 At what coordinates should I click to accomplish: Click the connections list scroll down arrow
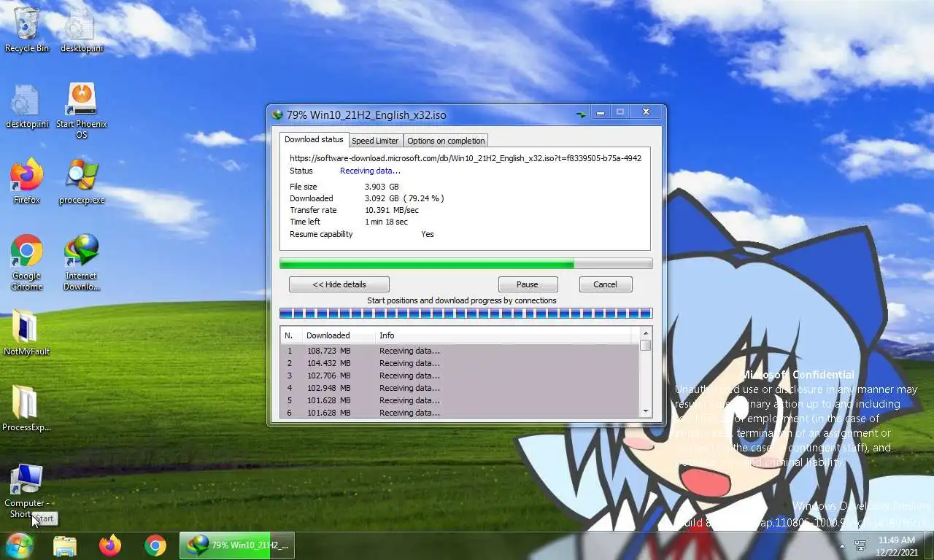click(646, 412)
